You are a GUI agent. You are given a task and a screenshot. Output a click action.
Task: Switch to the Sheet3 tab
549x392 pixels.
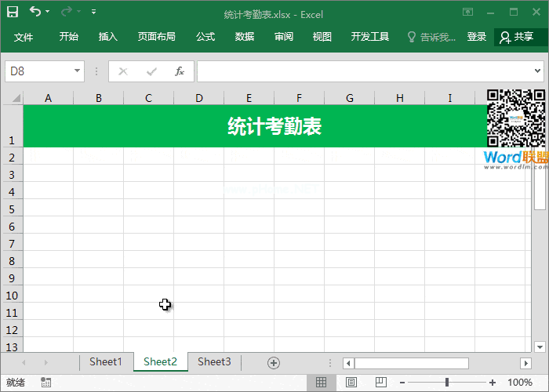(x=214, y=361)
